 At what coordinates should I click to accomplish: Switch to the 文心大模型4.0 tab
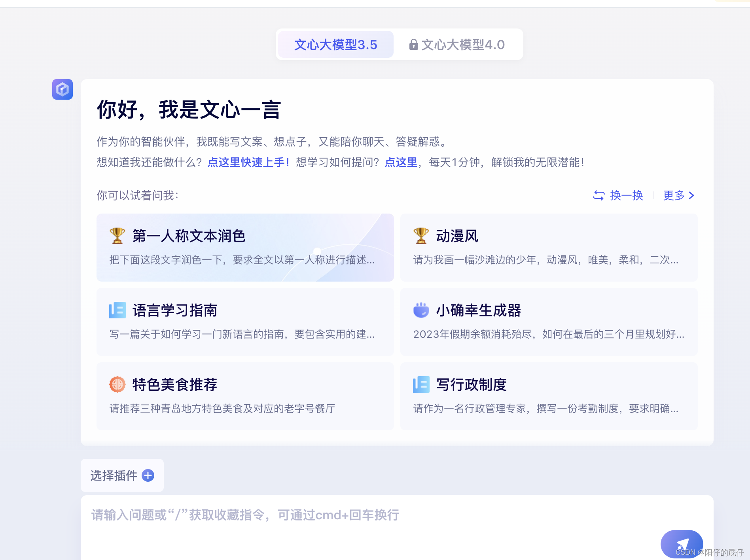(457, 44)
